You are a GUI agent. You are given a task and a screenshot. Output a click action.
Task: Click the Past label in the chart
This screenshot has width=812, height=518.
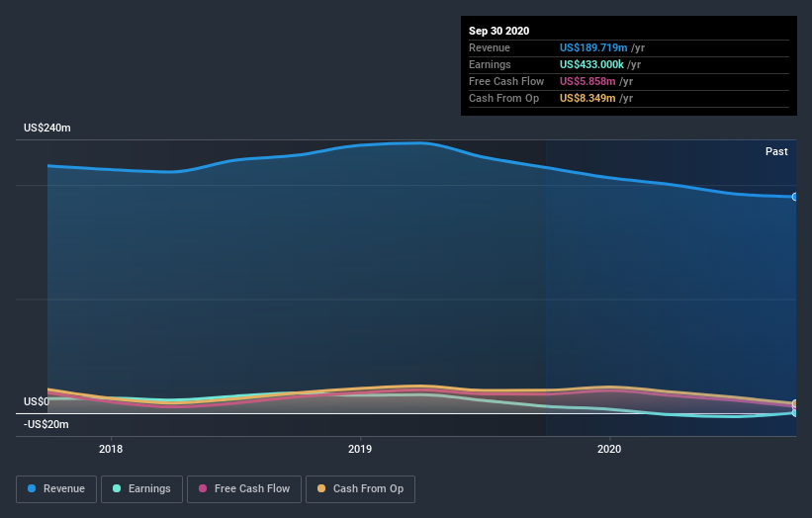click(776, 151)
